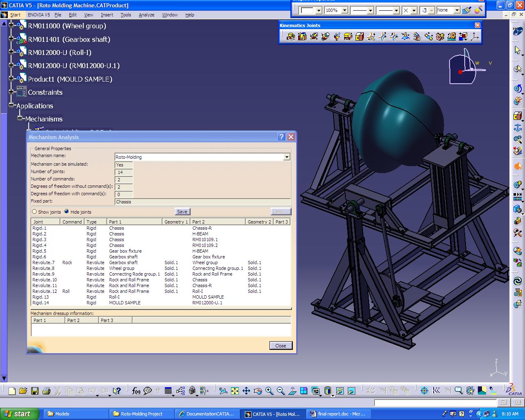The height and width of the screenshot is (420, 525).
Task: Click the What's This help arrow icon
Action: click(x=117, y=391)
